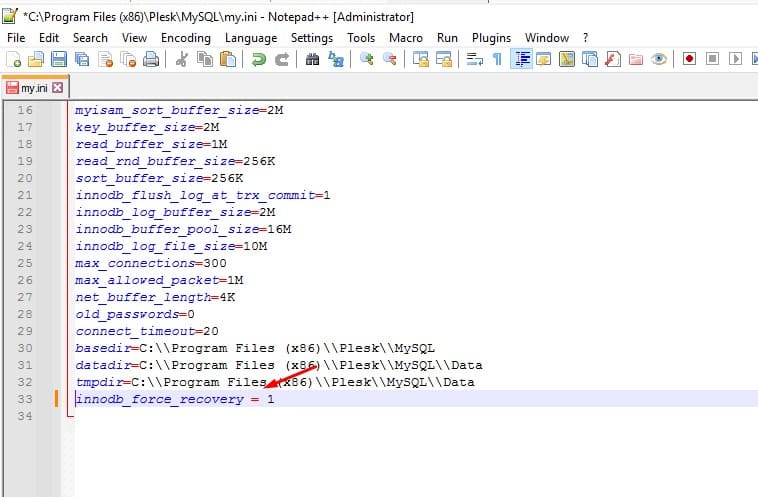758x497 pixels.
Task: Click the Open file folder icon
Action: coord(36,59)
